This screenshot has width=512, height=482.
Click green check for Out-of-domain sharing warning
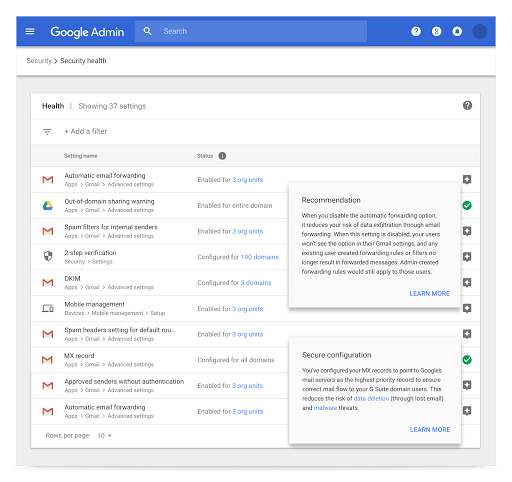(467, 205)
